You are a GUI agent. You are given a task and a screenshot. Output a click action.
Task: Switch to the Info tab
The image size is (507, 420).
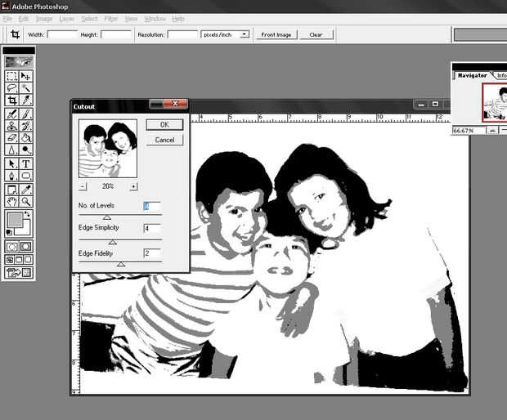coord(501,76)
